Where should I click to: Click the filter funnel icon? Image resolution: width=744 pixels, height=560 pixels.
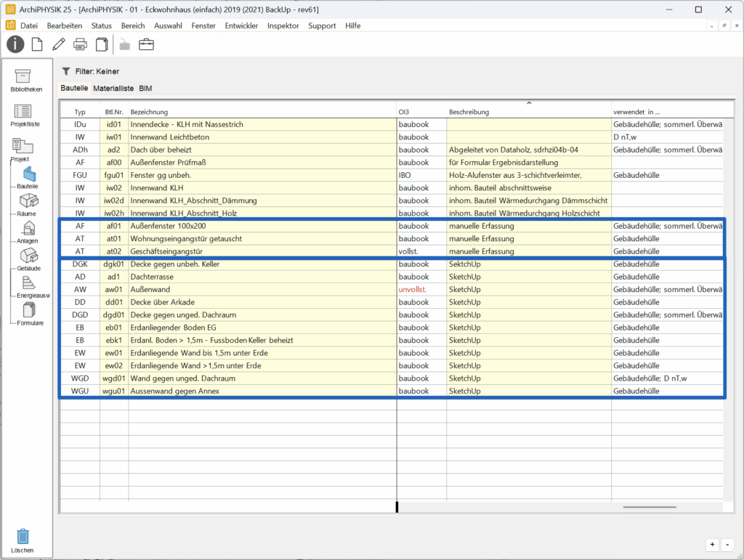coord(66,72)
